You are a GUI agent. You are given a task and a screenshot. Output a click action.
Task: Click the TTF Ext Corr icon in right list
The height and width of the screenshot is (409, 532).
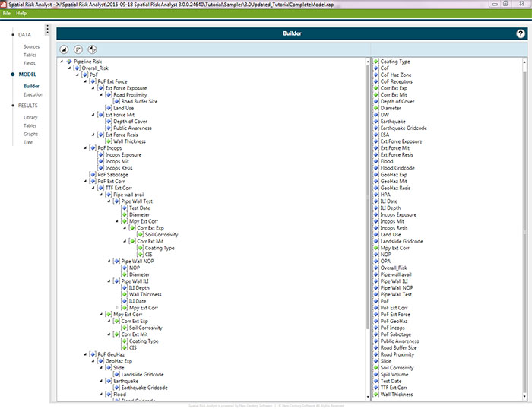(x=376, y=388)
